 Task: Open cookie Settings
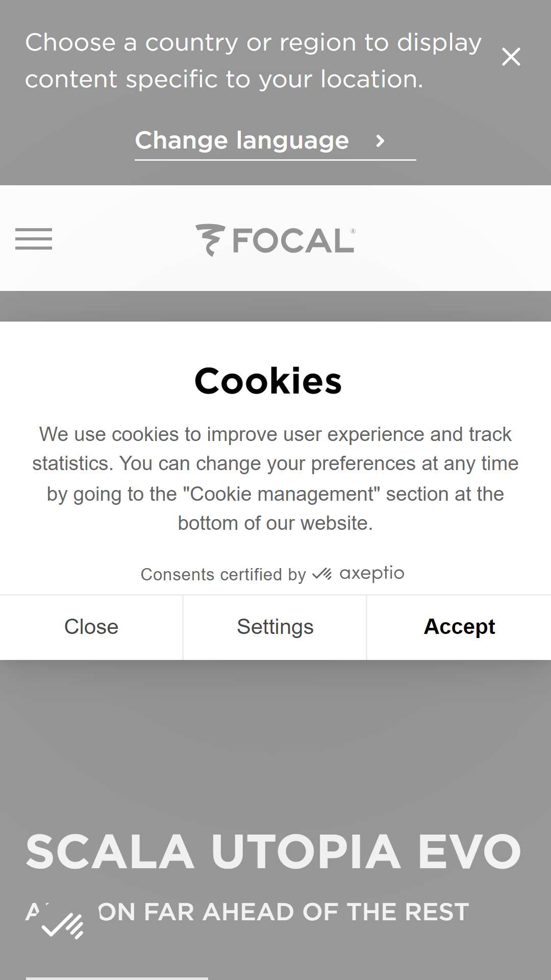(275, 627)
